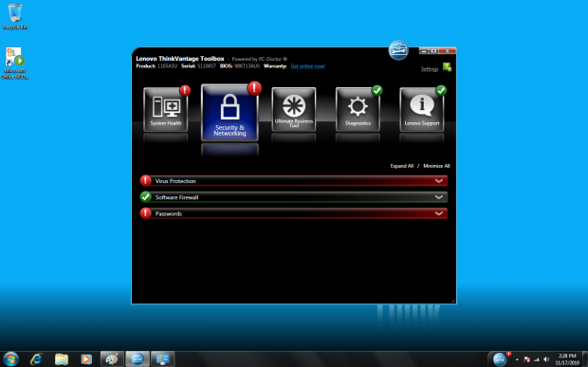Maximize the ThinkVantage Toolbox window
The height and width of the screenshot is (367, 588).
(433, 50)
